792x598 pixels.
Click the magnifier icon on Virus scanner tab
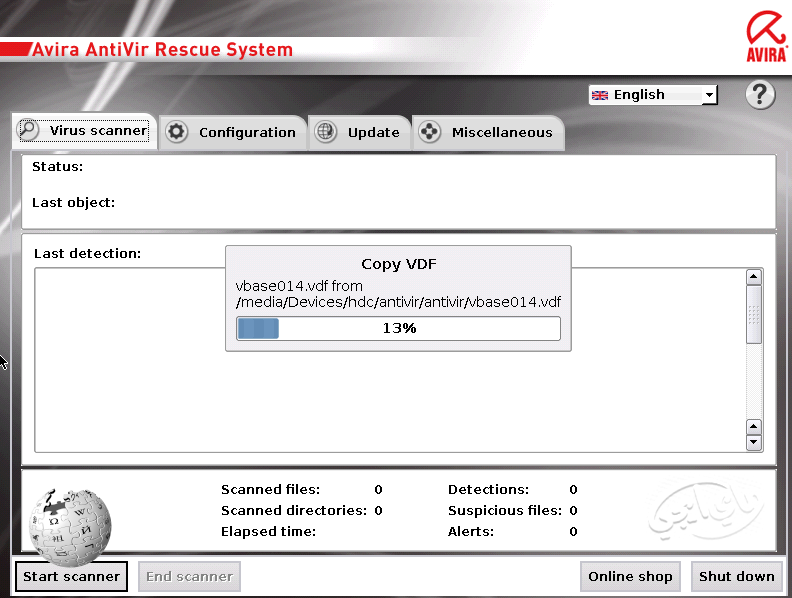29,130
